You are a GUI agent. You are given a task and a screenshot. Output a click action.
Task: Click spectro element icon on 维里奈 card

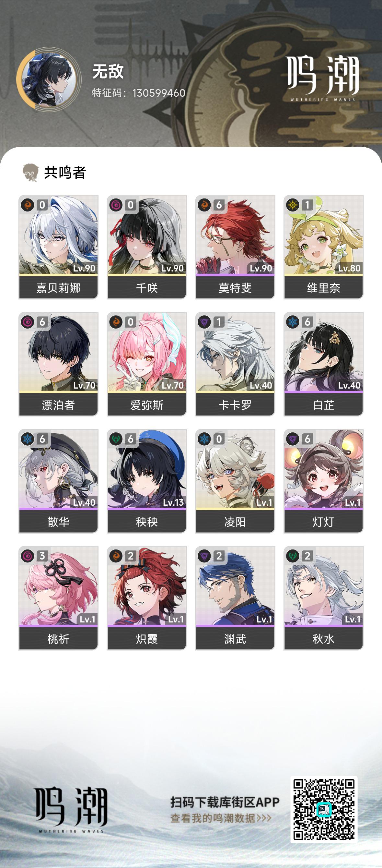point(293,205)
